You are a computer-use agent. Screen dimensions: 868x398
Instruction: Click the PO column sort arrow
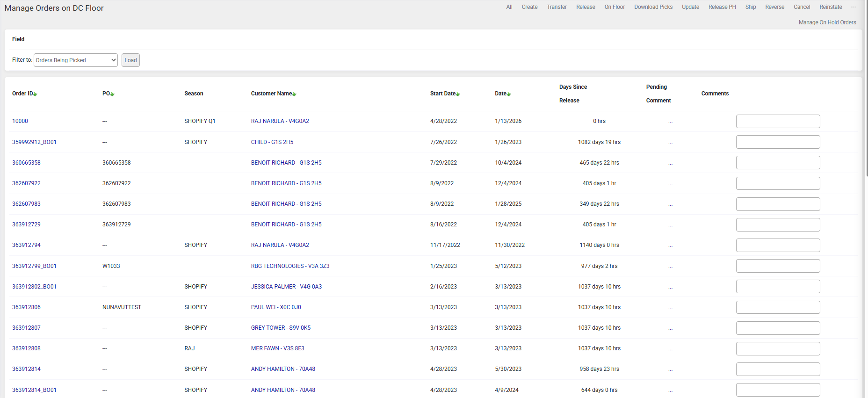[x=112, y=94]
